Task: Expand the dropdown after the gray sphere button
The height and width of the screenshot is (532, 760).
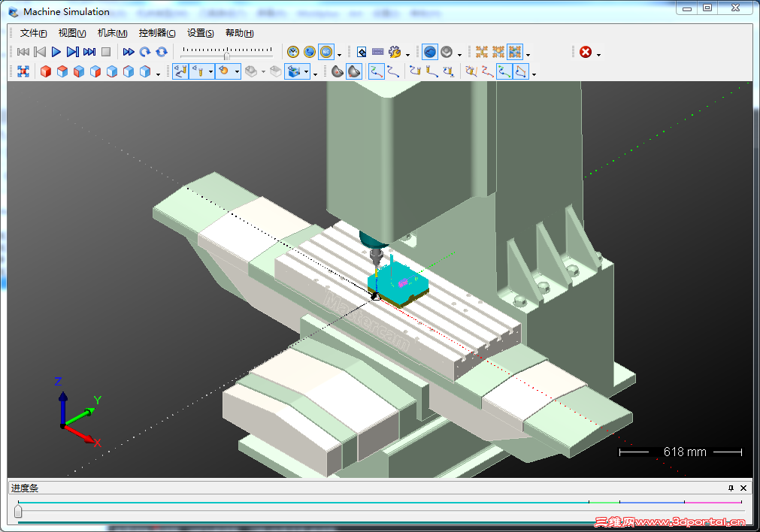Action: click(459, 54)
